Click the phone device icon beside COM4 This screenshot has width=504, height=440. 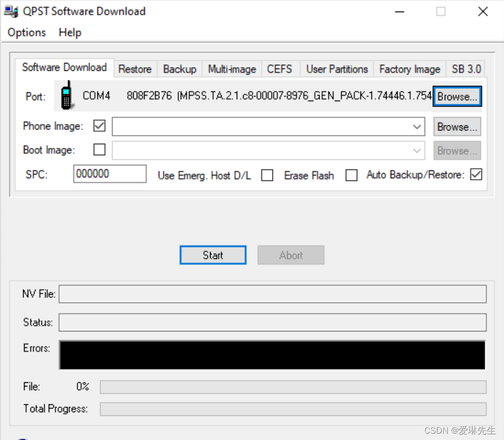click(x=67, y=95)
